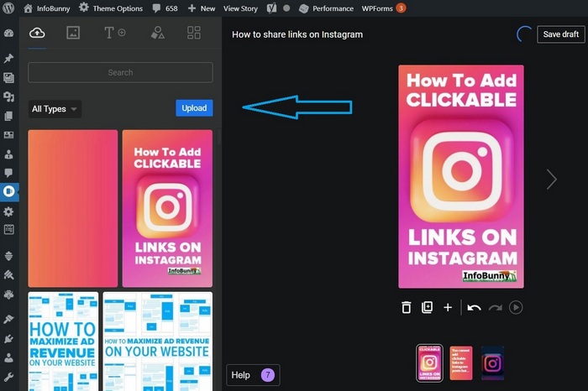588x391 pixels.
Task: Play the page animation preview
Action: 516,307
